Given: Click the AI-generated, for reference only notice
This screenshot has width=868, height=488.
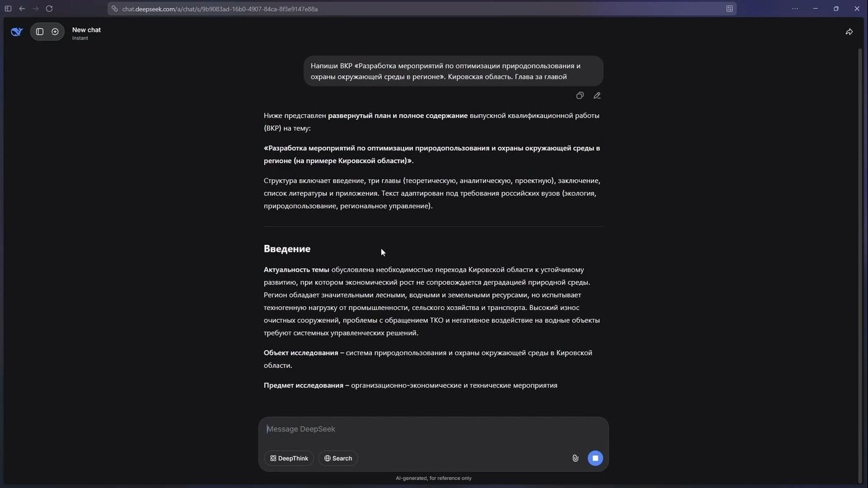Looking at the screenshot, I should point(433,478).
